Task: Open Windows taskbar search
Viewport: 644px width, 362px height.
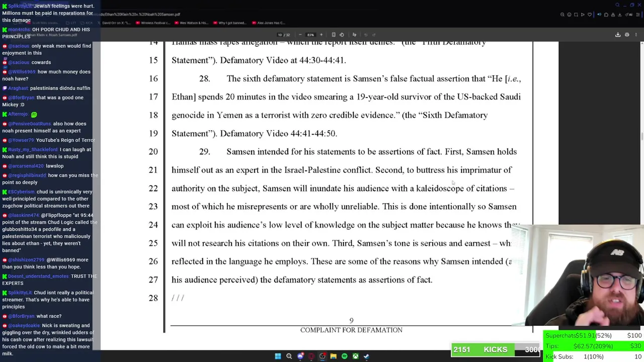Action: tap(289, 356)
